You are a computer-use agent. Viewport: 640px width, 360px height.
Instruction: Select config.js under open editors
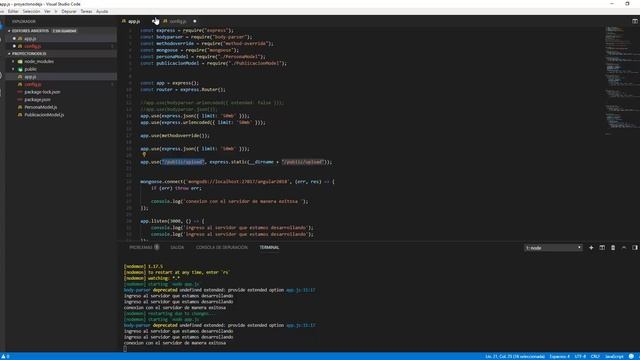click(x=32, y=46)
